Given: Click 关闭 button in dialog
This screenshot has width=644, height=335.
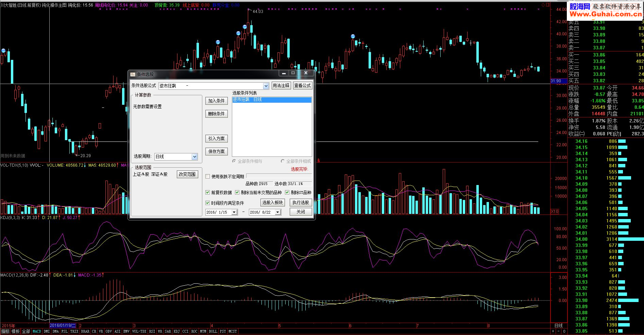Looking at the screenshot, I should pos(301,212).
